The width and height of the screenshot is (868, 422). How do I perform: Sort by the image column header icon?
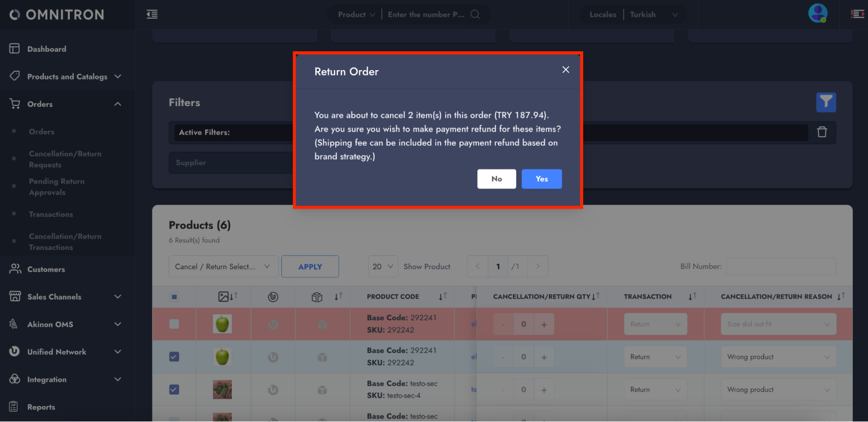224,297
